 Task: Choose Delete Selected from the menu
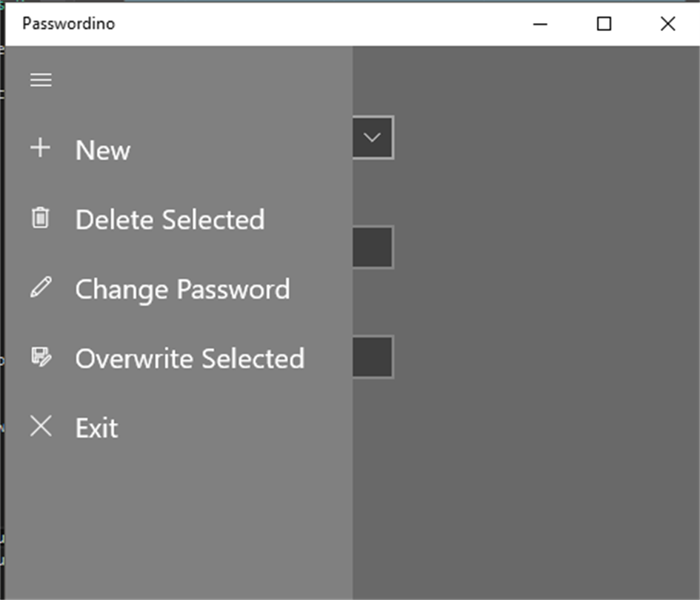tap(170, 220)
